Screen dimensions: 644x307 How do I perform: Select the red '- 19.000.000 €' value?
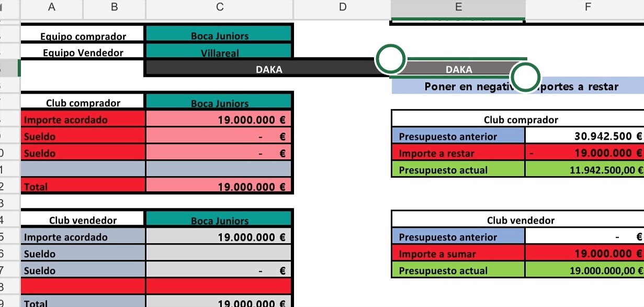point(585,152)
